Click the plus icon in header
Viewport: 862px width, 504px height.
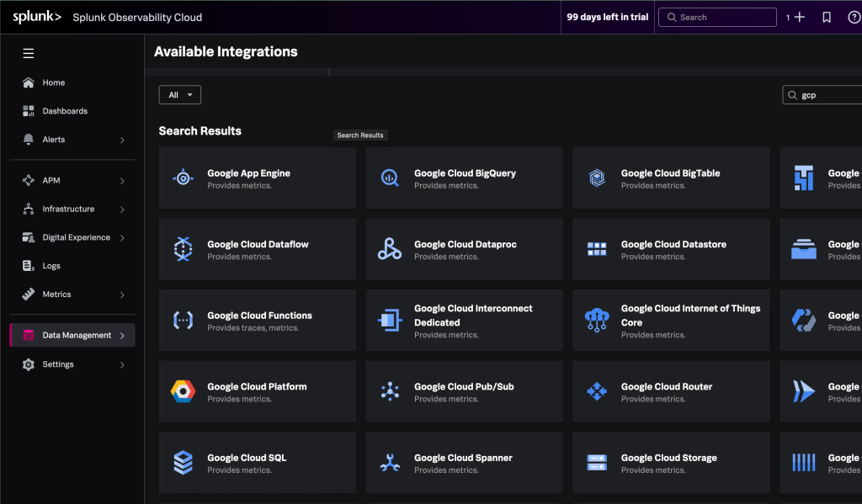[x=800, y=17]
